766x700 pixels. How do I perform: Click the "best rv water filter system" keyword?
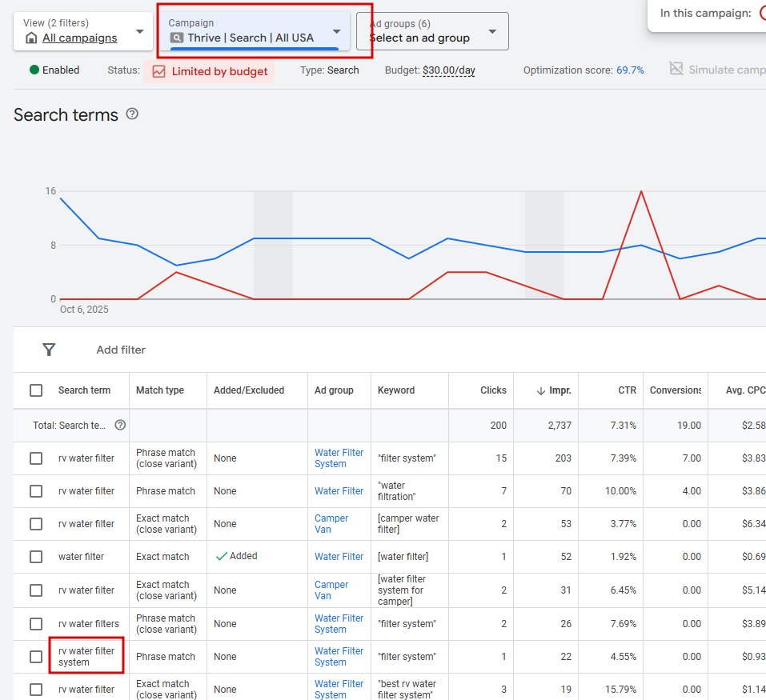pos(407,690)
